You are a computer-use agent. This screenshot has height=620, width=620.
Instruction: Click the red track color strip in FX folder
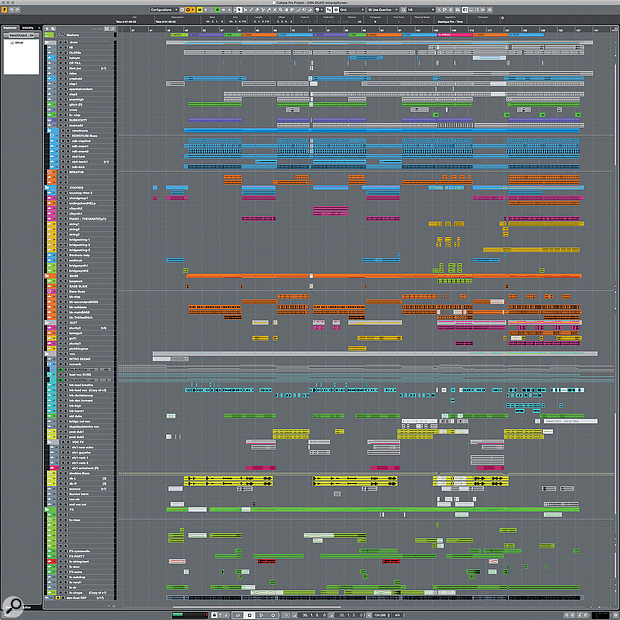[x=52, y=561]
